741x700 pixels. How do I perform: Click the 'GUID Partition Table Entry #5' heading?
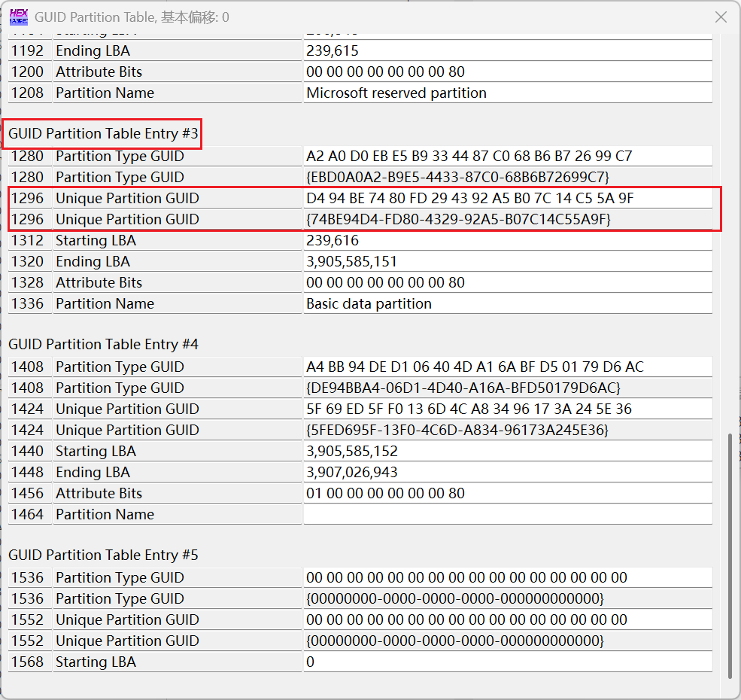pos(103,555)
